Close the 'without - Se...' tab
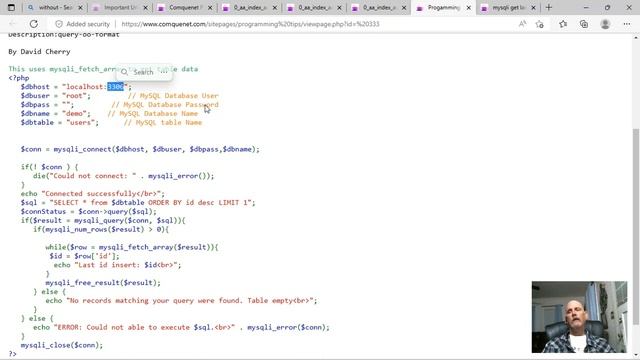This screenshot has height=360, width=640. pos(80,8)
